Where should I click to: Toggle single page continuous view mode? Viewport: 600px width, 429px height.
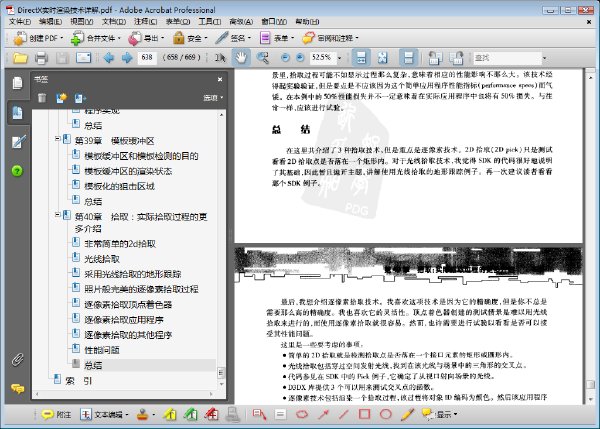[x=408, y=58]
